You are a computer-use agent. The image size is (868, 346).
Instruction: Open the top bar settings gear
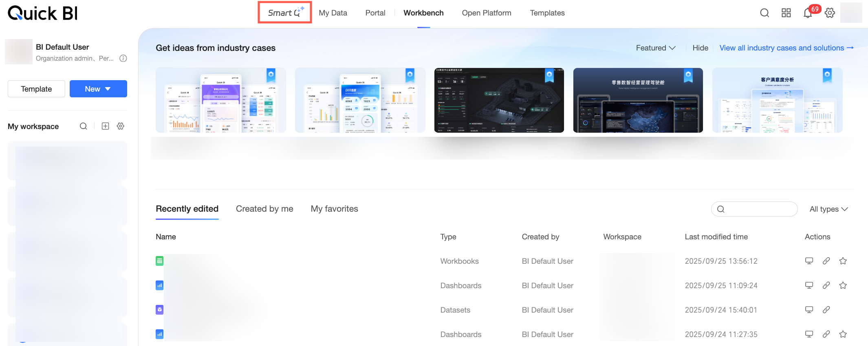tap(830, 13)
